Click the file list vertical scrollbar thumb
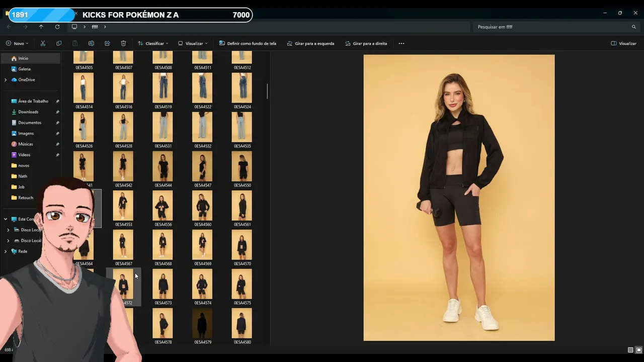Image resolution: width=644 pixels, height=362 pixels. (267, 91)
